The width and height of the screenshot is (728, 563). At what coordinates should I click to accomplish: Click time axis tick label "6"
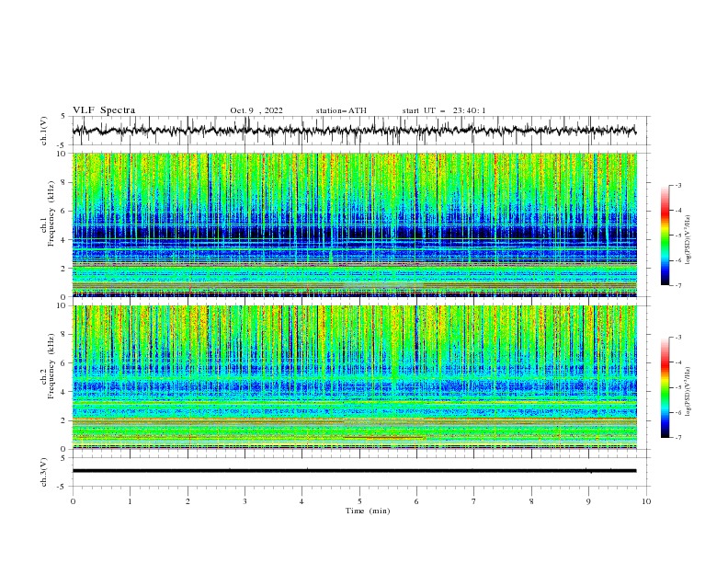coord(416,501)
